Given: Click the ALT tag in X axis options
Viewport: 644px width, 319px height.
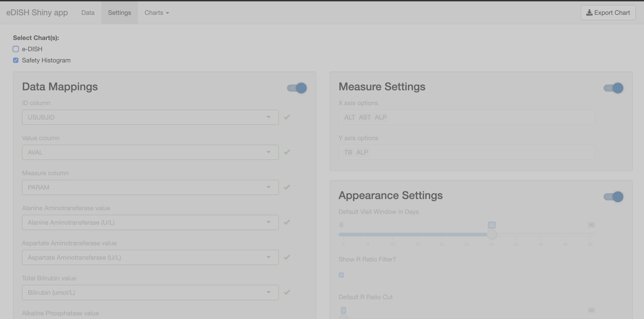Looking at the screenshot, I should click(x=349, y=117).
